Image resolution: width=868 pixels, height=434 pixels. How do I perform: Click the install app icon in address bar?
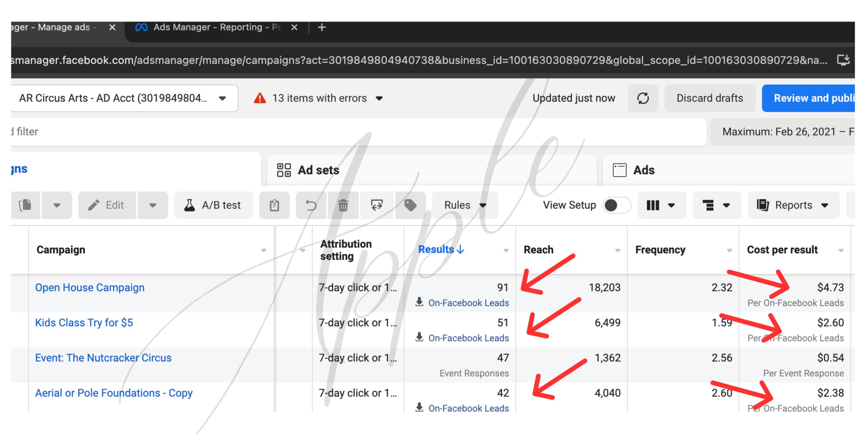(x=843, y=60)
